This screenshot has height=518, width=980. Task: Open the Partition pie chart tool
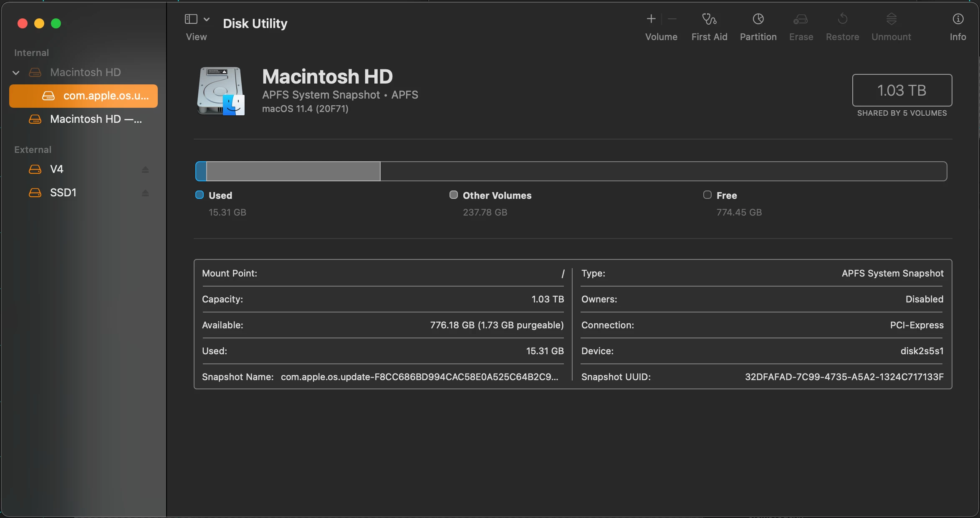tap(758, 19)
